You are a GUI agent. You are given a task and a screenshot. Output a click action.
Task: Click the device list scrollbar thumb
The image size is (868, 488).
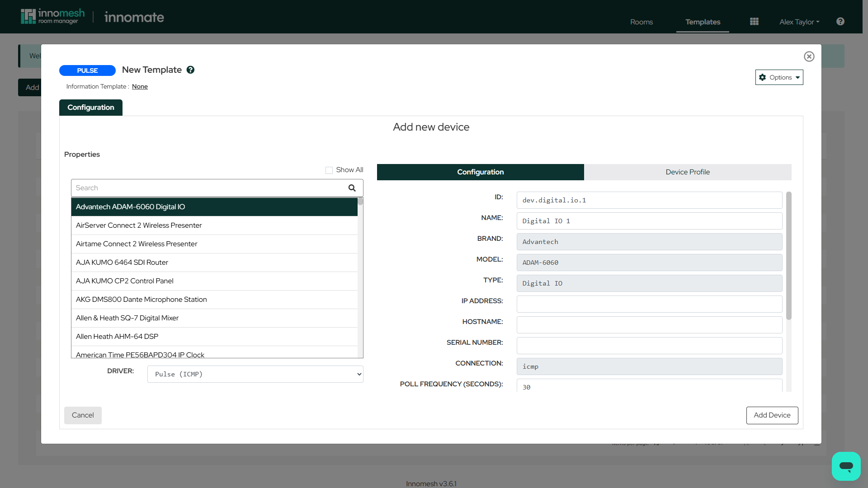pos(360,202)
